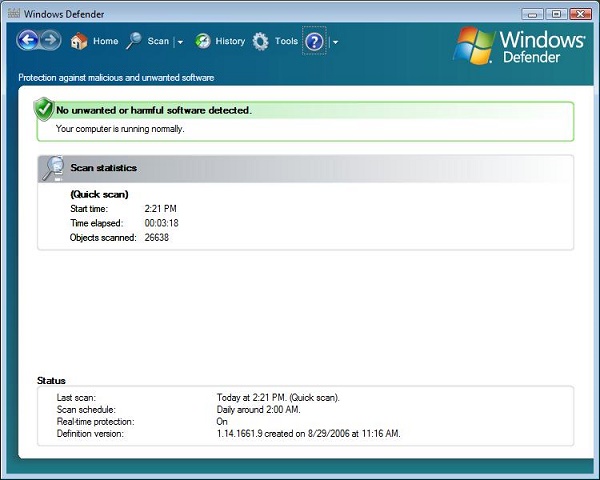Expand the Help options dropdown arrow

coord(335,42)
